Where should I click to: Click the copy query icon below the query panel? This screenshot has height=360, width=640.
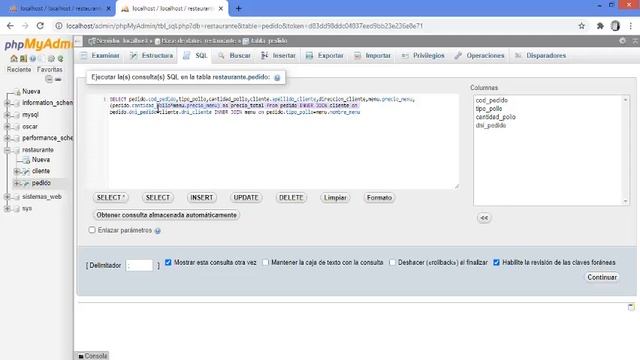(631, 307)
